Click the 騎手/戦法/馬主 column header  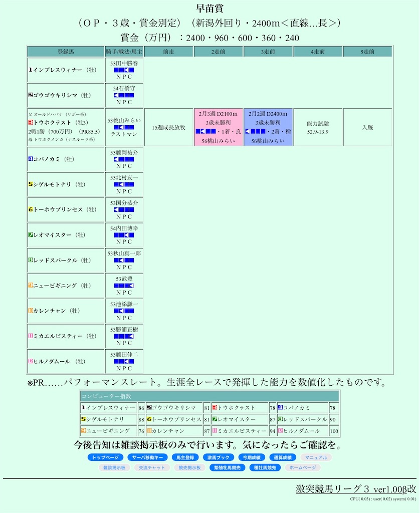pyautogui.click(x=124, y=52)
